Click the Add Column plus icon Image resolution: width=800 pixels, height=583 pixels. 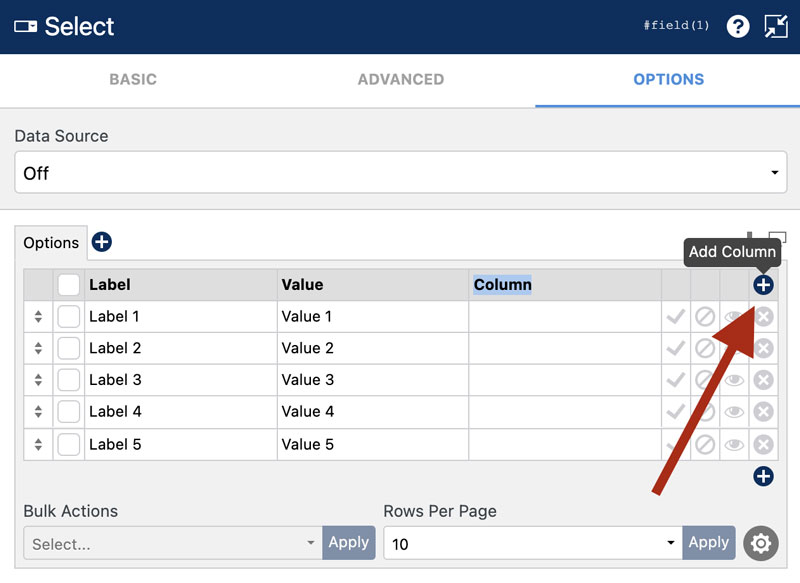tap(763, 284)
